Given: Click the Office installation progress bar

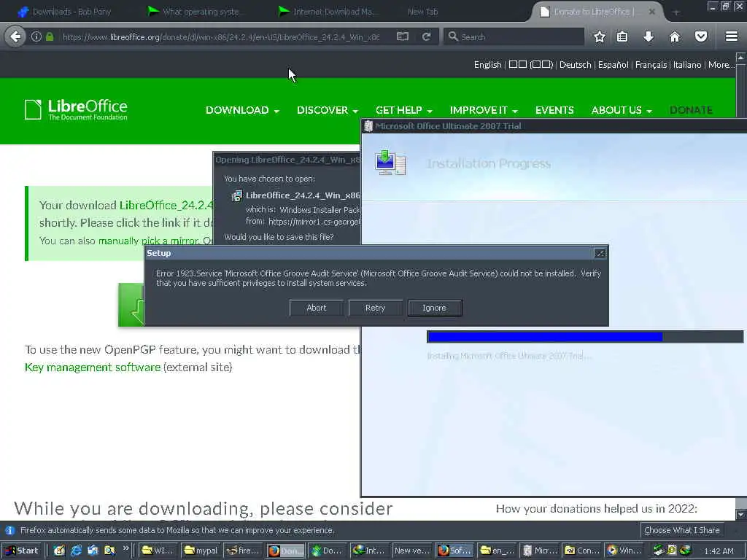Looking at the screenshot, I should click(585, 337).
